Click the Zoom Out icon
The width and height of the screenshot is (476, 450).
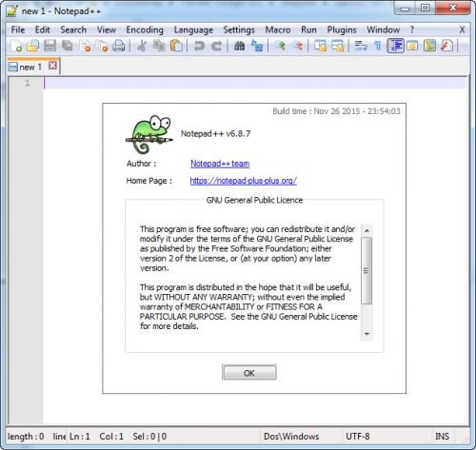click(297, 46)
